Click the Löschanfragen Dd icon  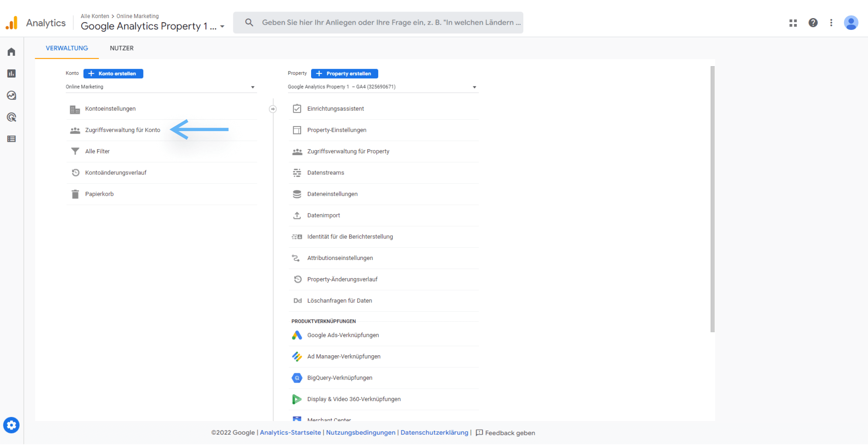pos(297,301)
